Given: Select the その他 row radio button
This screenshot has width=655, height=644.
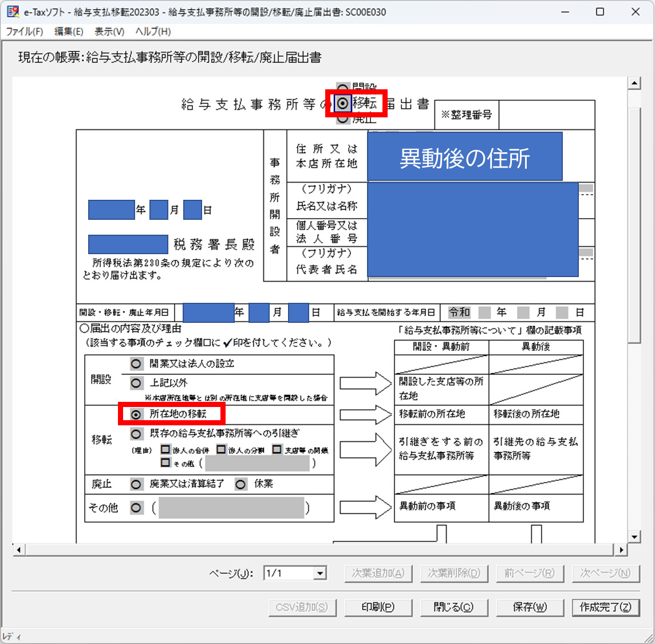Looking at the screenshot, I should pos(136,508).
